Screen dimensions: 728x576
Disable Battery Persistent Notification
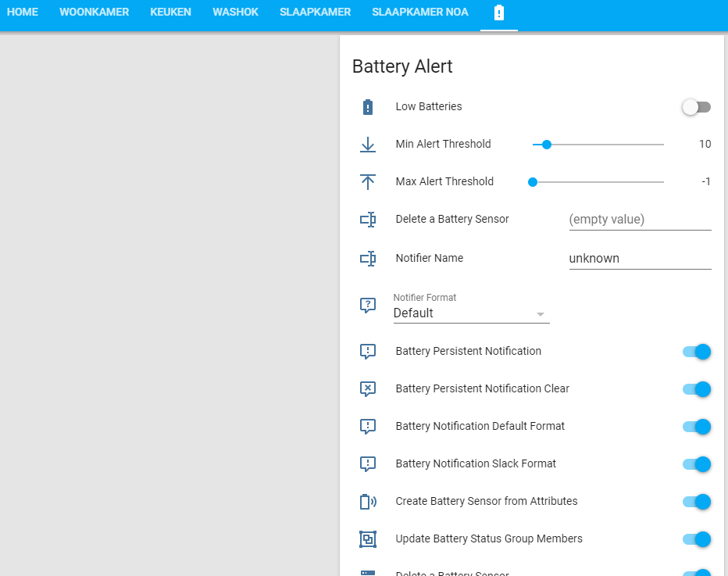point(695,351)
